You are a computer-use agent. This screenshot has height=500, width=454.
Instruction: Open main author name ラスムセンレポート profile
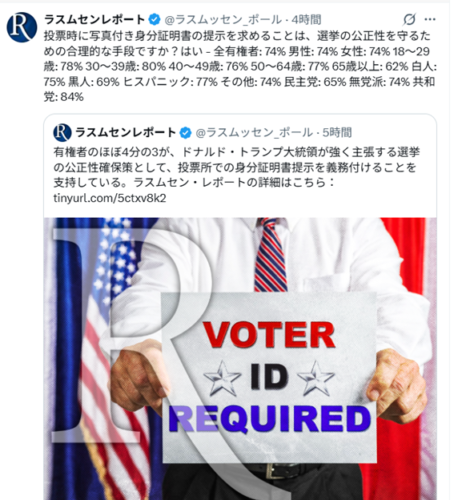(x=95, y=20)
